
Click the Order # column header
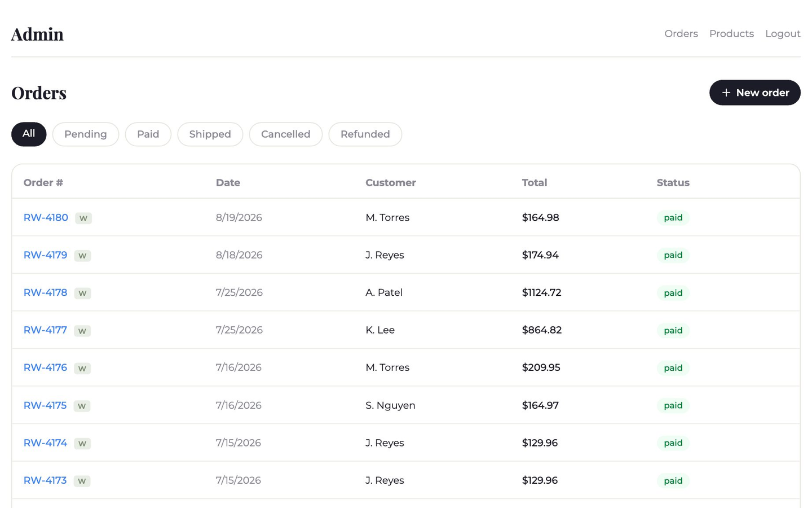click(x=43, y=182)
